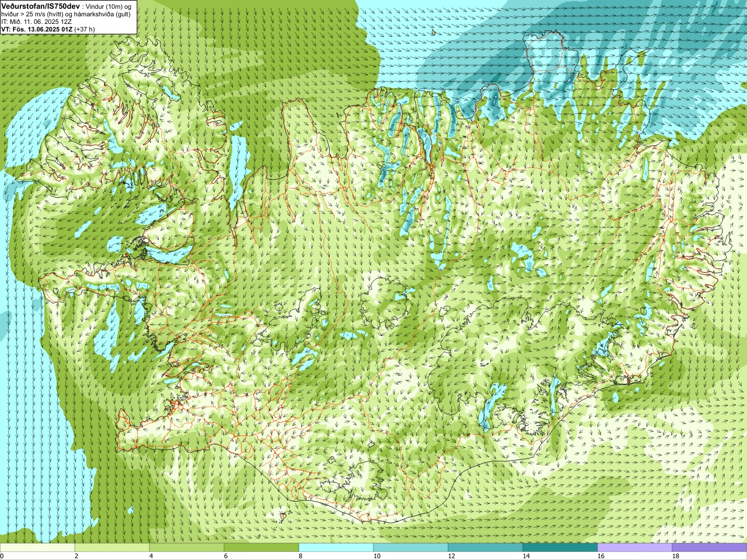
Task: Click the purple legend swatch above 18 m/s
Action: tap(710, 548)
